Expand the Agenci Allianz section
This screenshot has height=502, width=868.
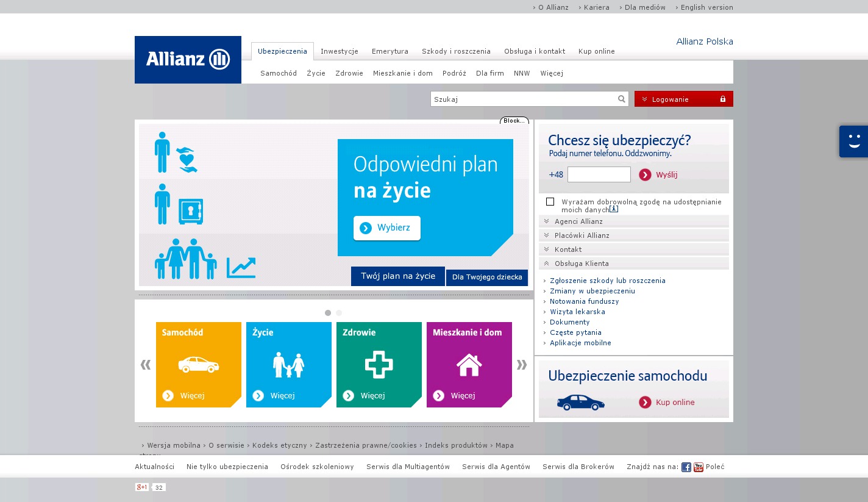(x=578, y=221)
